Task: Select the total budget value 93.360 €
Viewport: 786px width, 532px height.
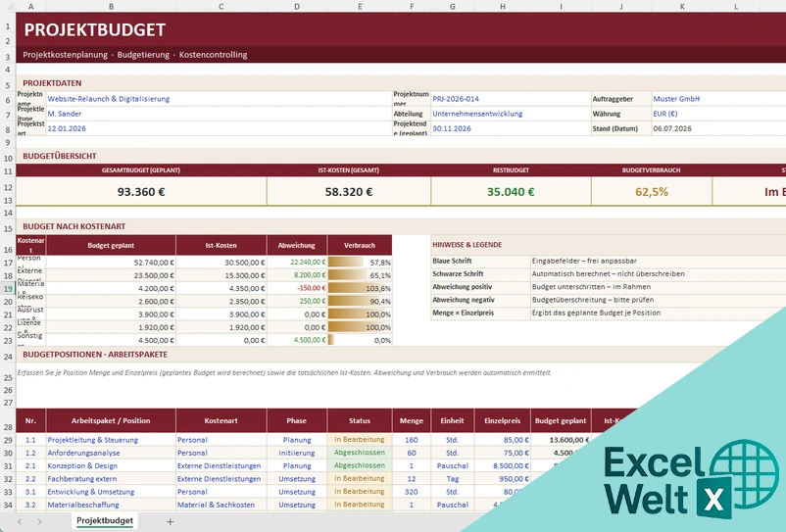Action: click(x=141, y=191)
